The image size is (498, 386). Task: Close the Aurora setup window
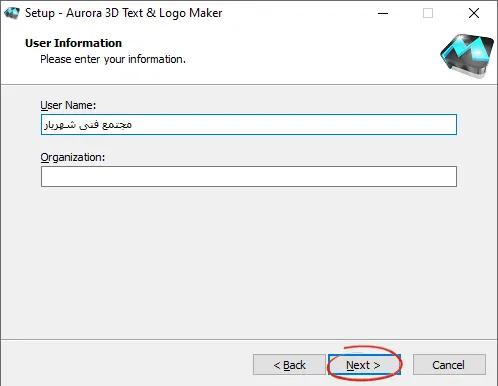tap(474, 13)
